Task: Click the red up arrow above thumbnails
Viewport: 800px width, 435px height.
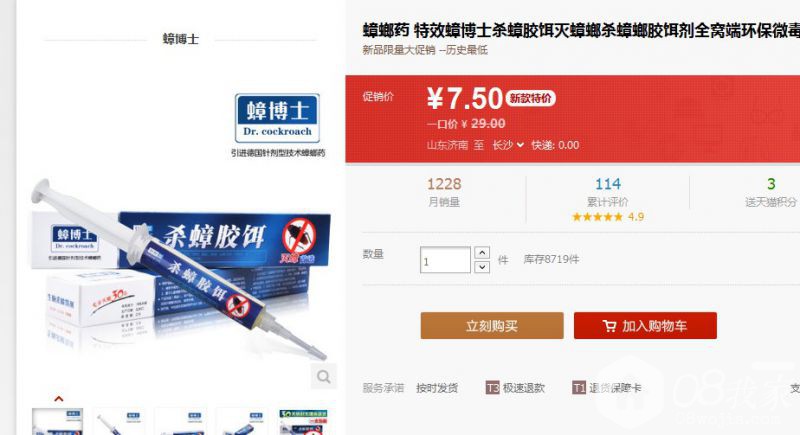Action: pos(59,398)
